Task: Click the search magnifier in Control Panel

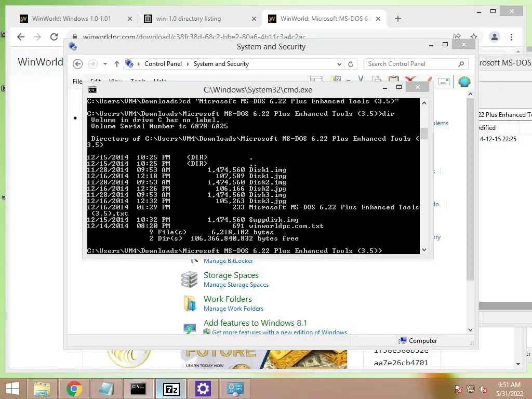Action: pyautogui.click(x=461, y=64)
